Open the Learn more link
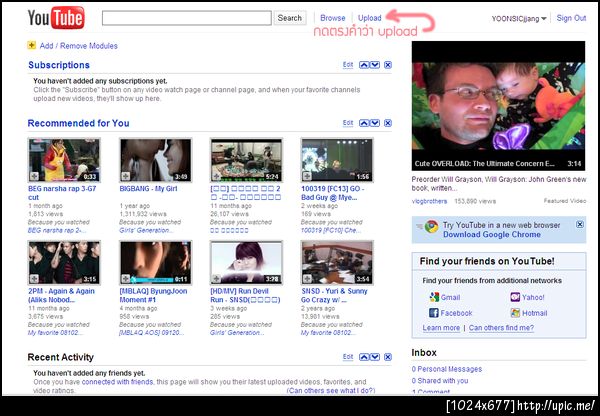Viewport: 600px width, 416px height. pos(441,328)
